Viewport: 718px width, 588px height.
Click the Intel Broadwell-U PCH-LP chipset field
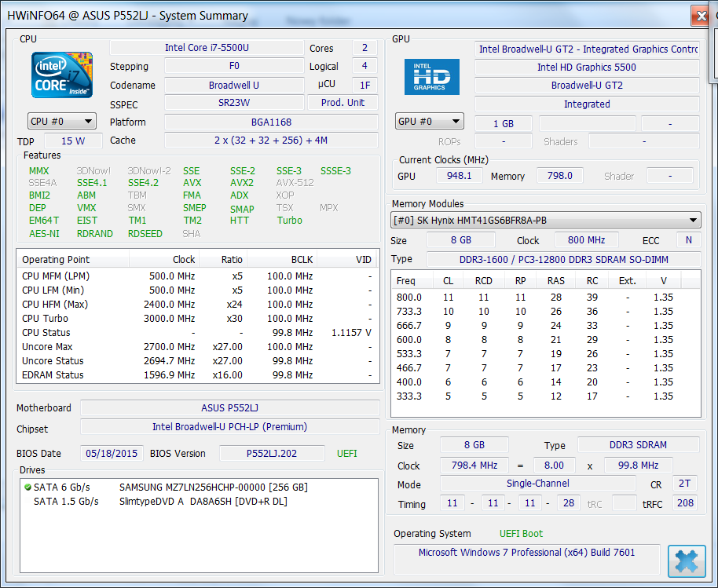[x=230, y=427]
